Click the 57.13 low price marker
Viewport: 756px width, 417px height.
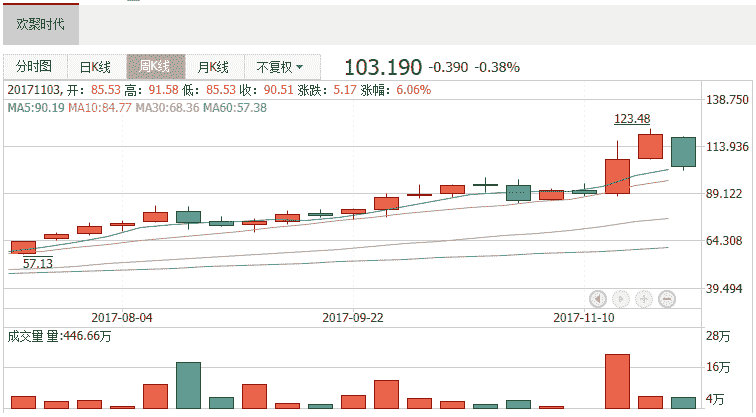coord(38,263)
